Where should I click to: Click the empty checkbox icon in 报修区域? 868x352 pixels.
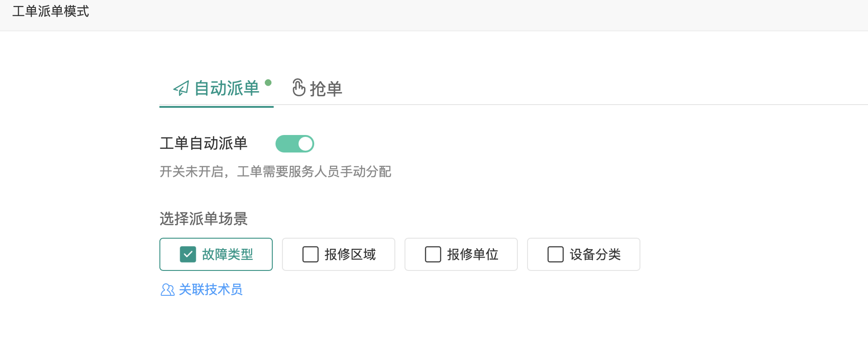tap(310, 254)
